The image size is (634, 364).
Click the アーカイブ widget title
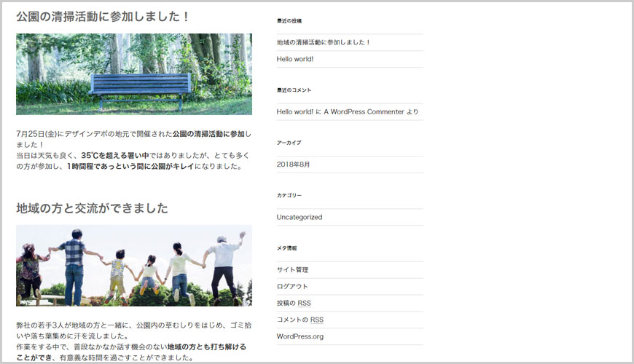289,143
